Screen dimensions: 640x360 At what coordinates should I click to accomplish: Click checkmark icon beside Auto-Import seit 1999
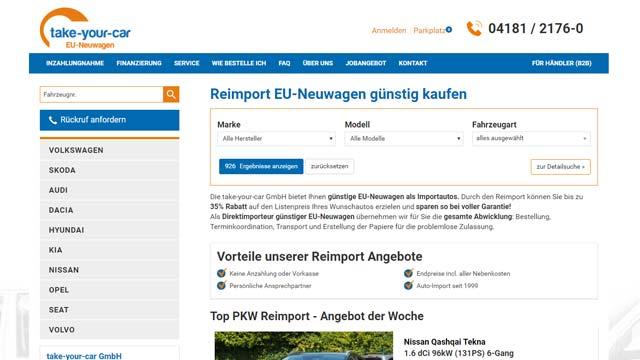coord(409,285)
